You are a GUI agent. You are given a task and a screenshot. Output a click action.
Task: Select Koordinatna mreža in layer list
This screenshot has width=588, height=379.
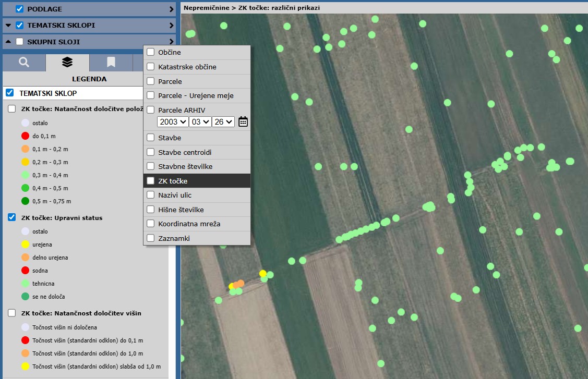pos(189,224)
